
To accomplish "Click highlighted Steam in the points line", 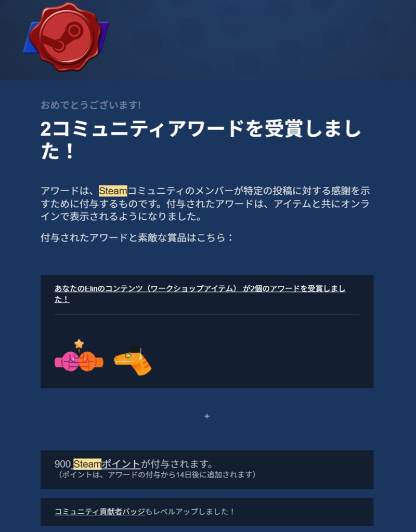I will (x=87, y=464).
